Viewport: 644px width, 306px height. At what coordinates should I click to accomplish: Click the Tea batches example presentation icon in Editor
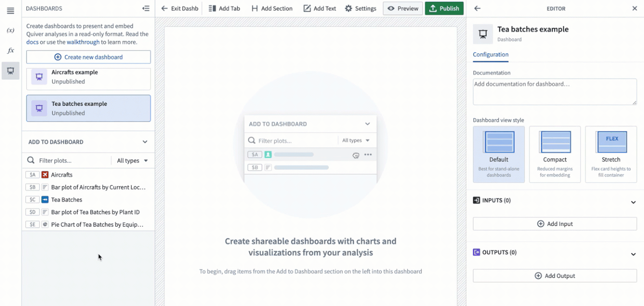pos(483,34)
